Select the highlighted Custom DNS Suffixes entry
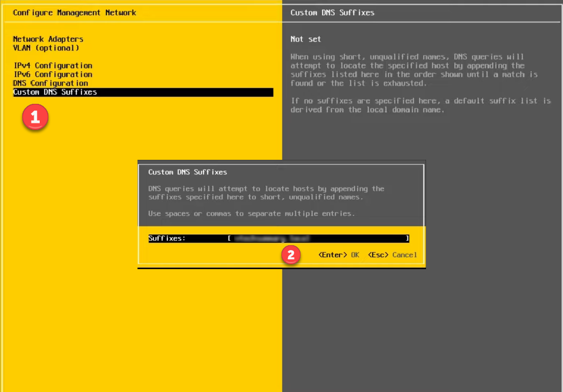This screenshot has width=563, height=392. point(143,92)
